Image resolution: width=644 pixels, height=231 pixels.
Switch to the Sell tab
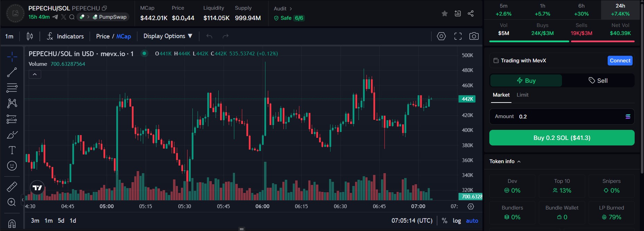coord(598,81)
